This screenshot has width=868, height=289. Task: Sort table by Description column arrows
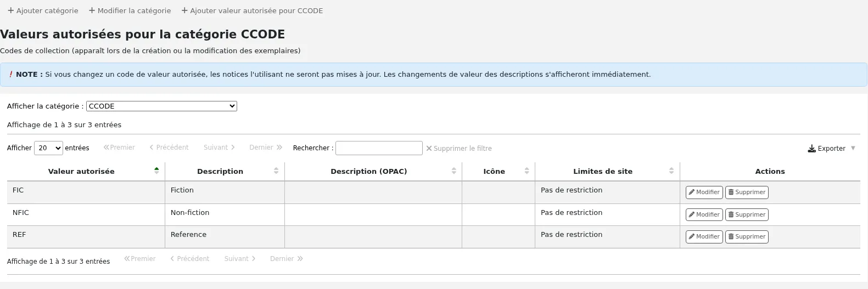276,171
